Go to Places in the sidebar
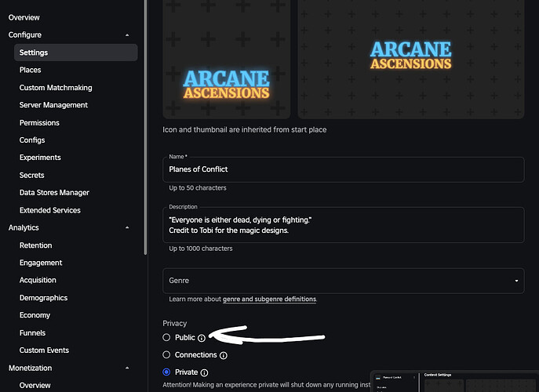539x392 pixels. tap(30, 70)
